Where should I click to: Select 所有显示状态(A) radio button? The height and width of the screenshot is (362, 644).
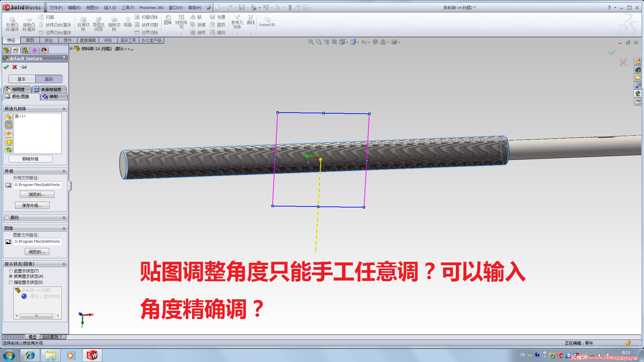pyautogui.click(x=10, y=276)
